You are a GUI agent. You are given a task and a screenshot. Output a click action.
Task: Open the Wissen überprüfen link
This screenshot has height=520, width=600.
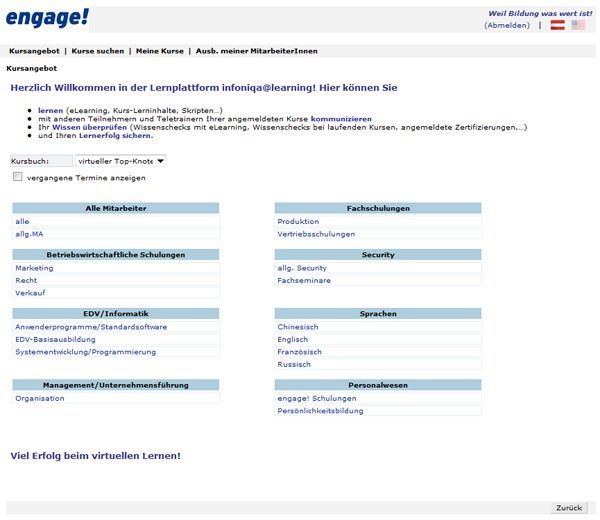point(90,127)
